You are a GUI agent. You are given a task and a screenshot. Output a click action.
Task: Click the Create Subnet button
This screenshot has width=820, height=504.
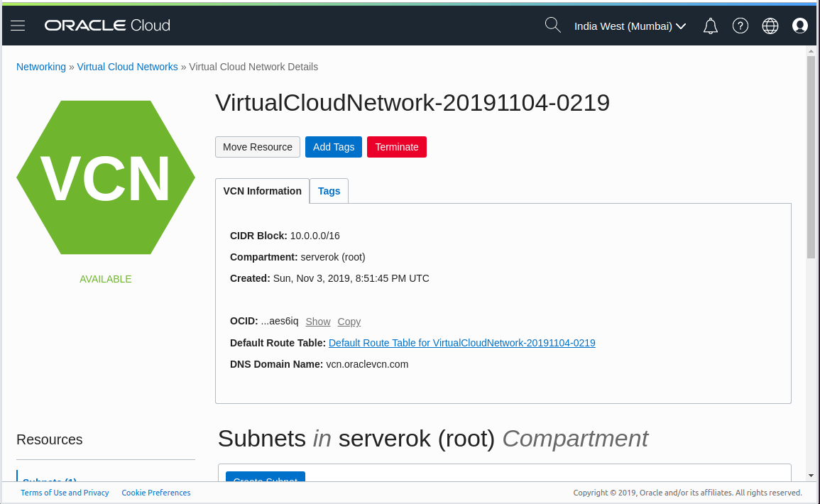265,480
